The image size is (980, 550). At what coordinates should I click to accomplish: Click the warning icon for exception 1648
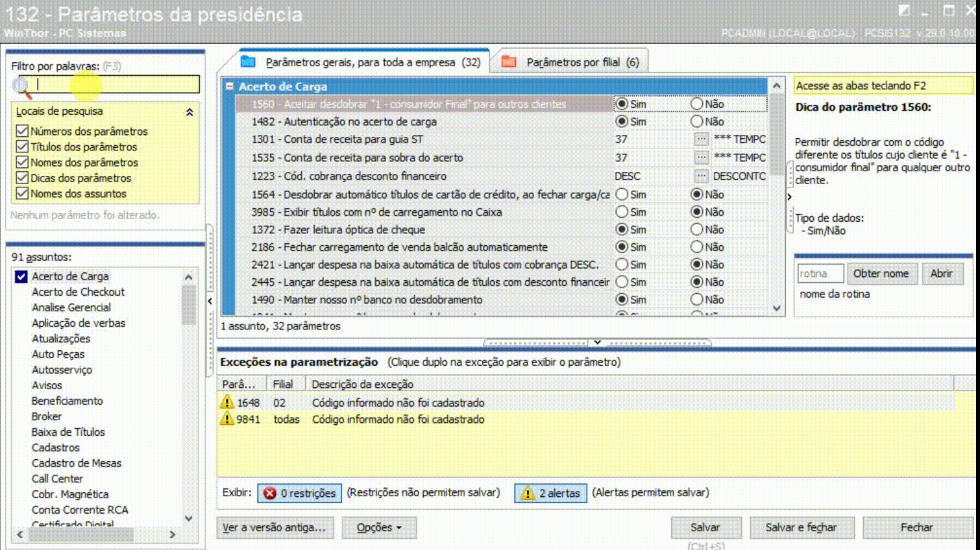(x=227, y=402)
